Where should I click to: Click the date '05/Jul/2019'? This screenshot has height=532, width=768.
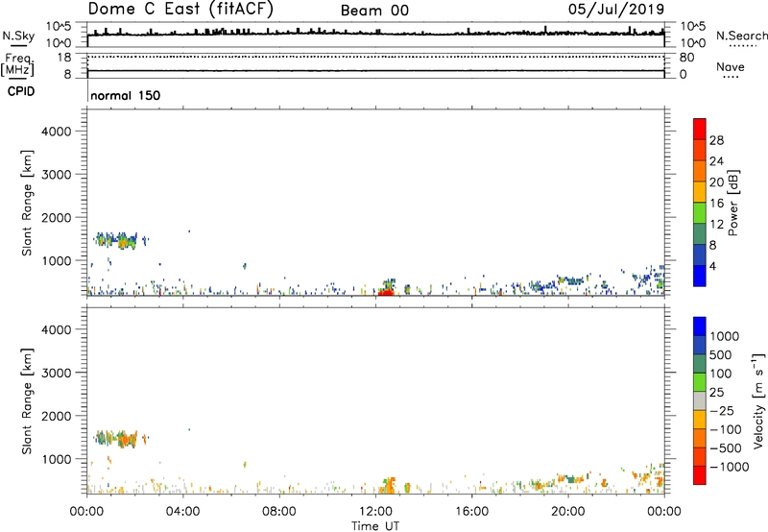[616, 9]
